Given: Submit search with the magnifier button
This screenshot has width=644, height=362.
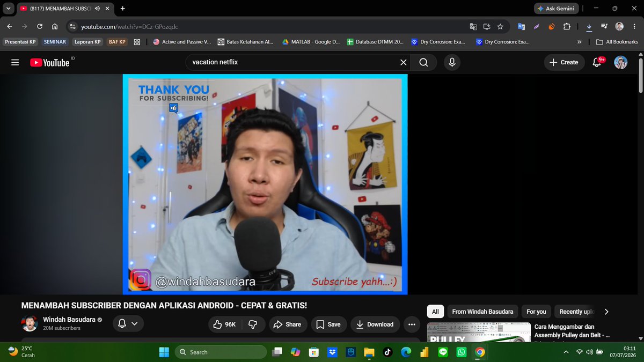Looking at the screenshot, I should [x=423, y=62].
